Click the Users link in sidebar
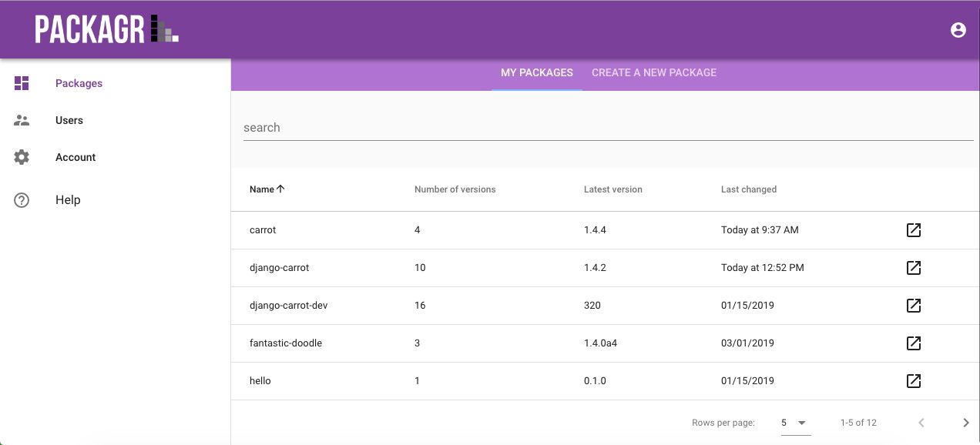The image size is (980, 445). pyautogui.click(x=69, y=119)
